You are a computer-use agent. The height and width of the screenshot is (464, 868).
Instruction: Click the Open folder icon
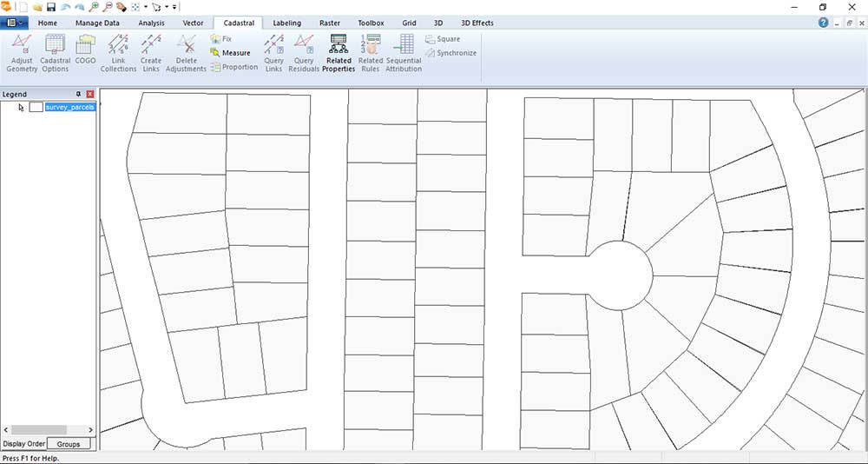click(37, 7)
